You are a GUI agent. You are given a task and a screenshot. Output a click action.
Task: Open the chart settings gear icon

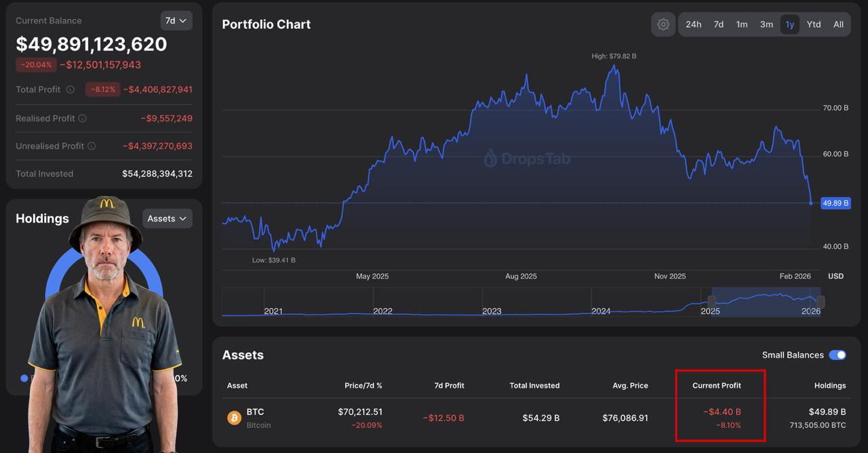click(663, 24)
